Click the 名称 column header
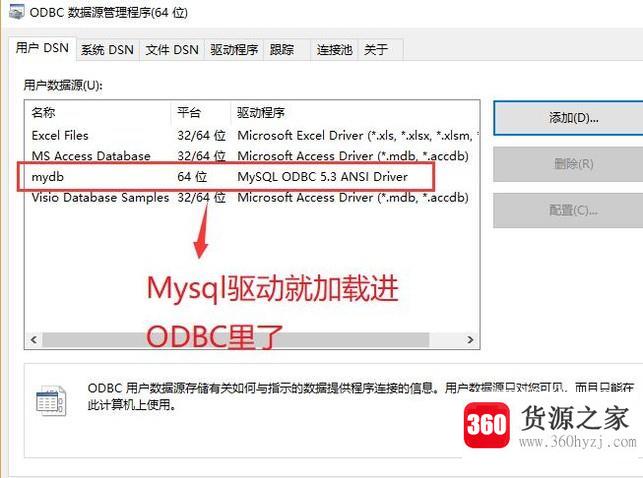This screenshot has width=643, height=478. click(98, 113)
